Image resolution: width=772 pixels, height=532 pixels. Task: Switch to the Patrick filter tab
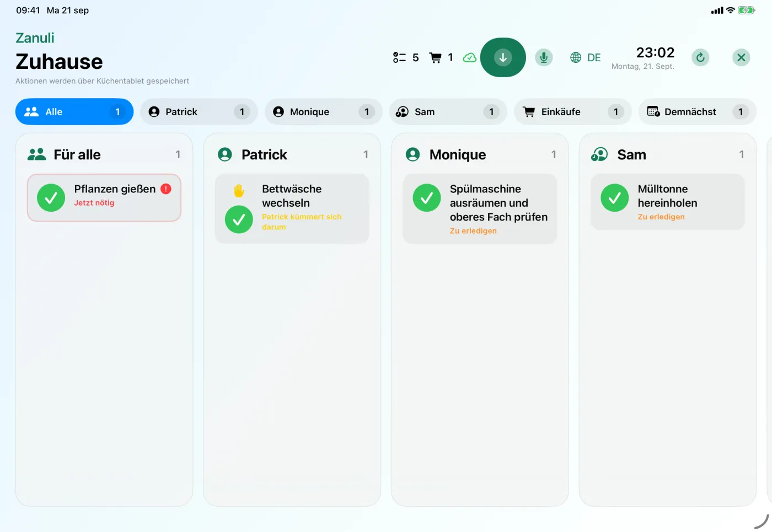click(199, 112)
